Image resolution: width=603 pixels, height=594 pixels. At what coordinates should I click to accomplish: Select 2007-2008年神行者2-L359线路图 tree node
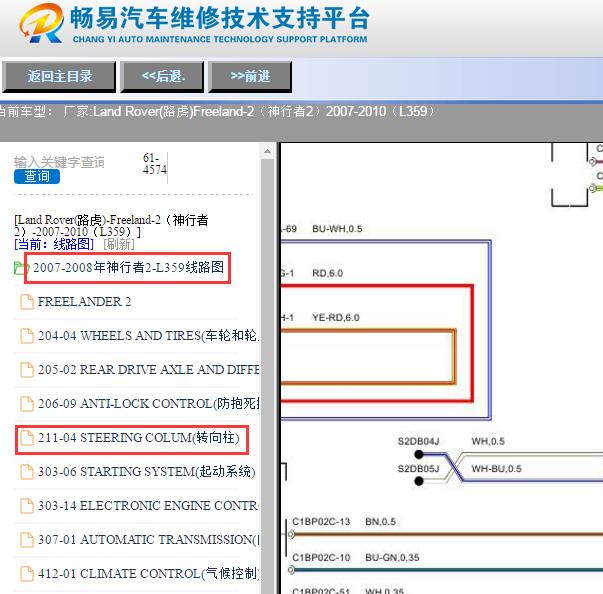128,267
